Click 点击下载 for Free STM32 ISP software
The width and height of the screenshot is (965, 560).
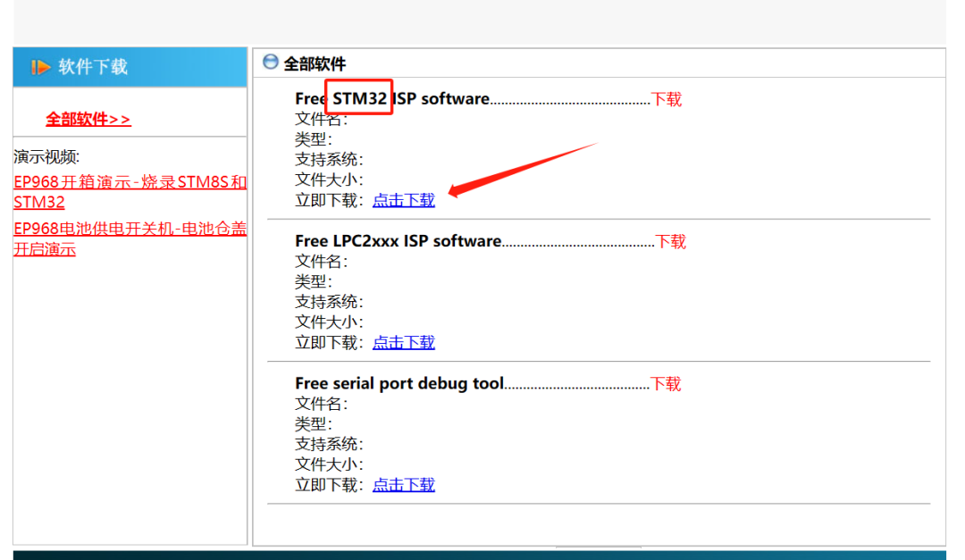click(403, 200)
